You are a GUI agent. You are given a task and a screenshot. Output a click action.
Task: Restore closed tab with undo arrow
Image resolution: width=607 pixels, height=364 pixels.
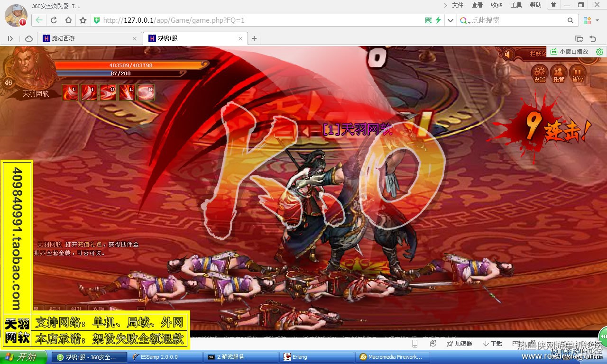tap(593, 38)
